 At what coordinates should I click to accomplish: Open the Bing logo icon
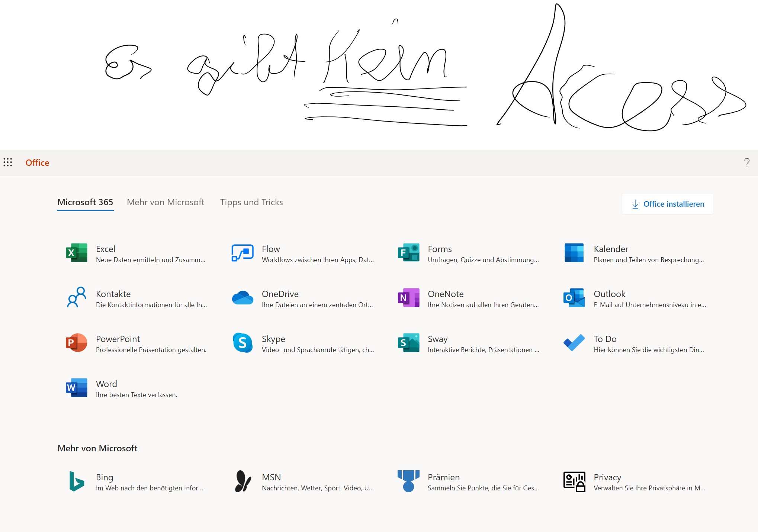coord(77,481)
